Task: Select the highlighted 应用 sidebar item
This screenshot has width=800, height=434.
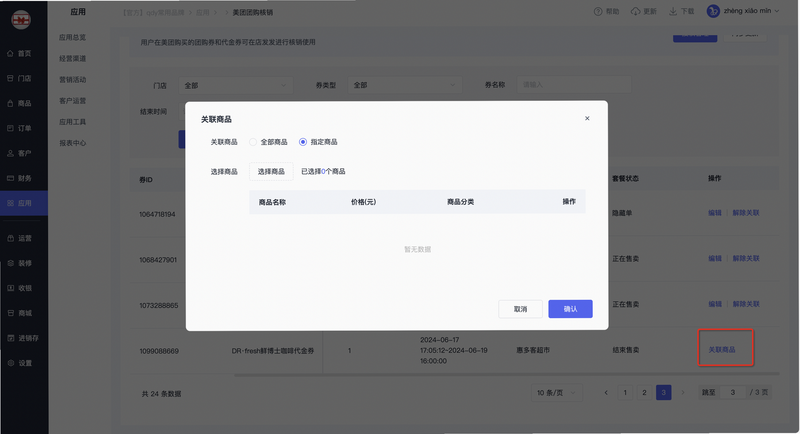Action: coord(24,203)
